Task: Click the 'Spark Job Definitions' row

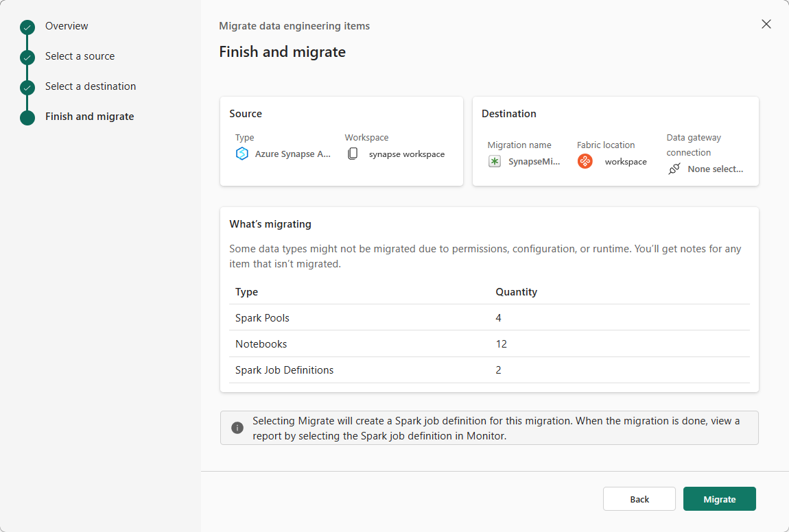Action: coord(489,370)
